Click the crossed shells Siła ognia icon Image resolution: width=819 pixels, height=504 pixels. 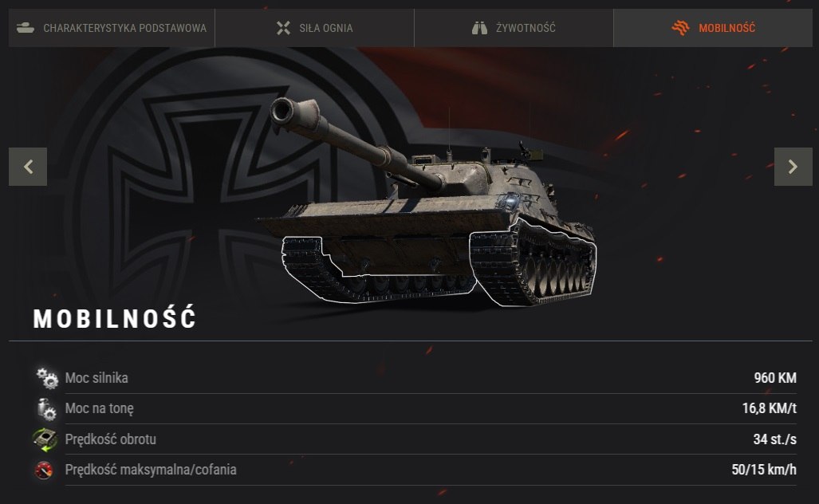click(x=283, y=28)
